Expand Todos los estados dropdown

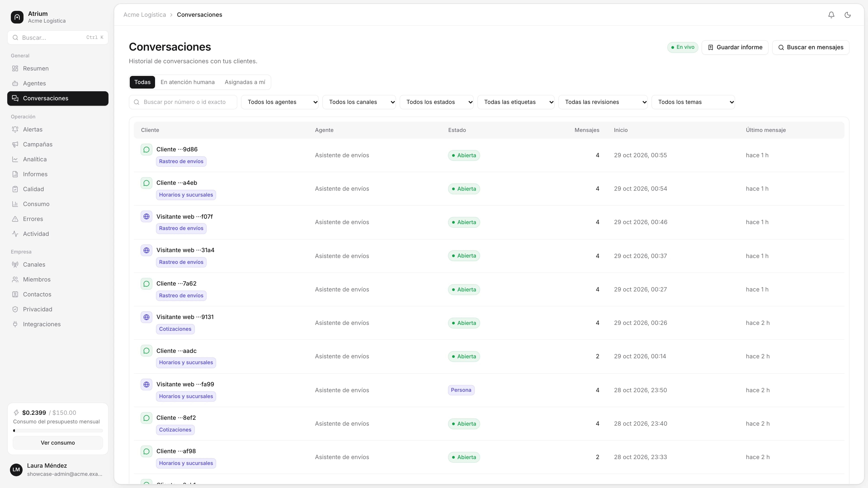436,102
